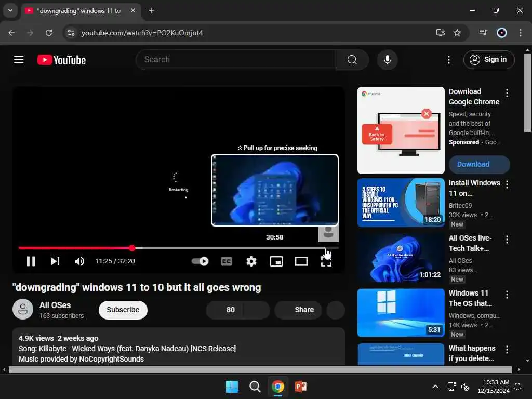
Task: Go to the YouTube home logo
Action: tap(61, 60)
